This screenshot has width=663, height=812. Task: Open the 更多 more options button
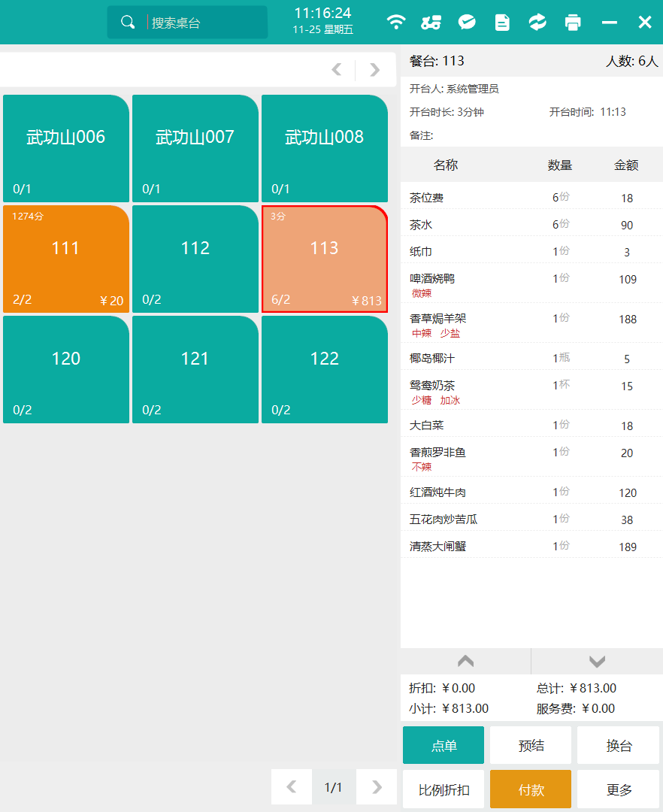(619, 789)
